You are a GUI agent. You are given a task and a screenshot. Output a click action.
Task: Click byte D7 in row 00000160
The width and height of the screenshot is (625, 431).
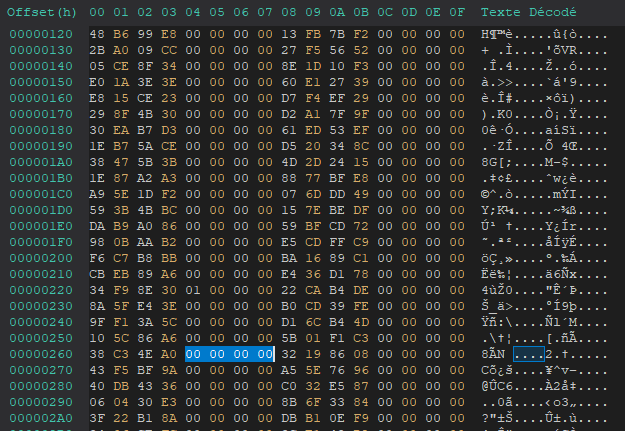point(289,98)
